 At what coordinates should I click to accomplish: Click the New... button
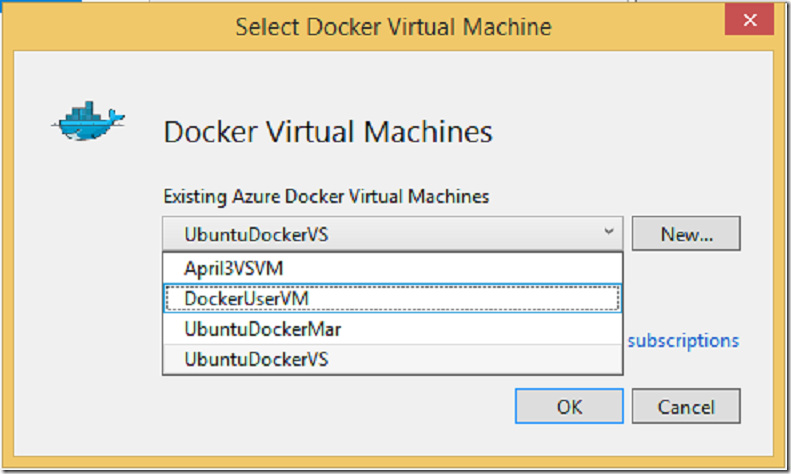686,233
